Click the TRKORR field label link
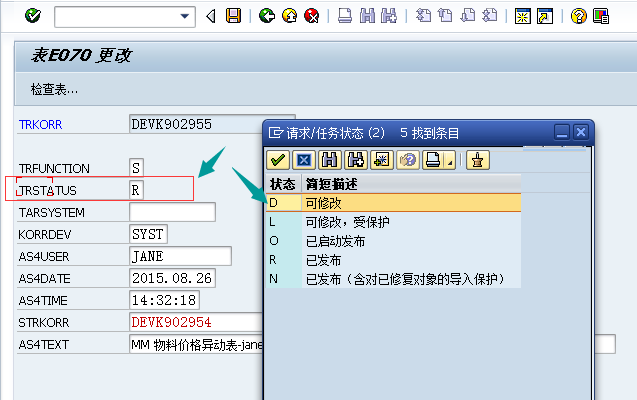Viewport: 637px width, 400px height. click(41, 124)
